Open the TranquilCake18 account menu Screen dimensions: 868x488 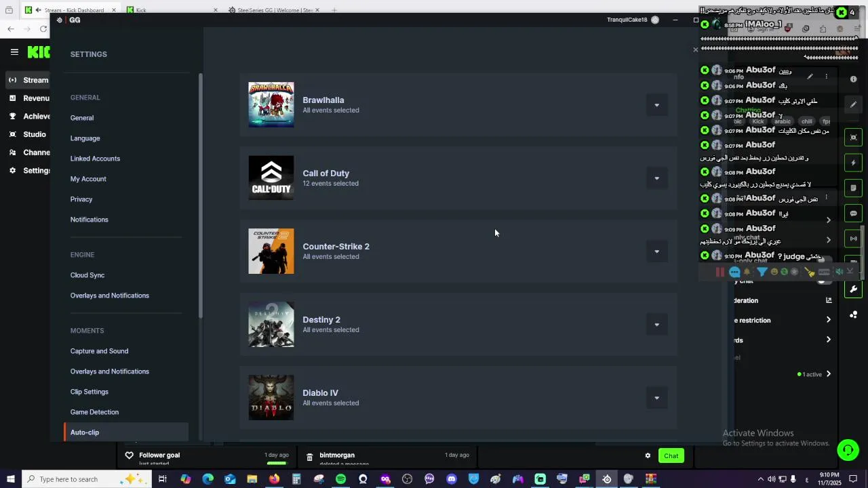pyautogui.click(x=633, y=20)
